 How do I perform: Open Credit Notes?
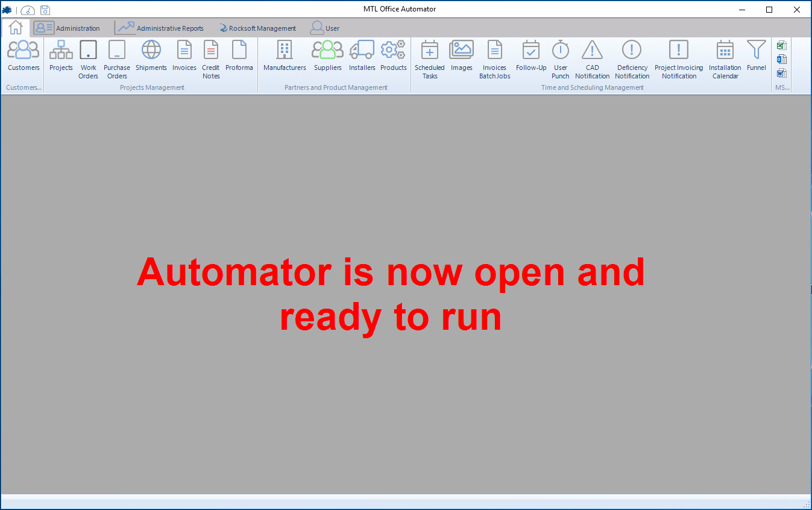(x=210, y=58)
